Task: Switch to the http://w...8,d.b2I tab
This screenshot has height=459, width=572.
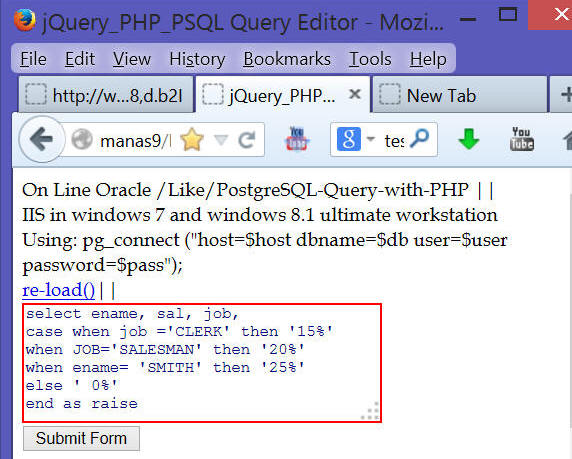Action: pos(105,96)
